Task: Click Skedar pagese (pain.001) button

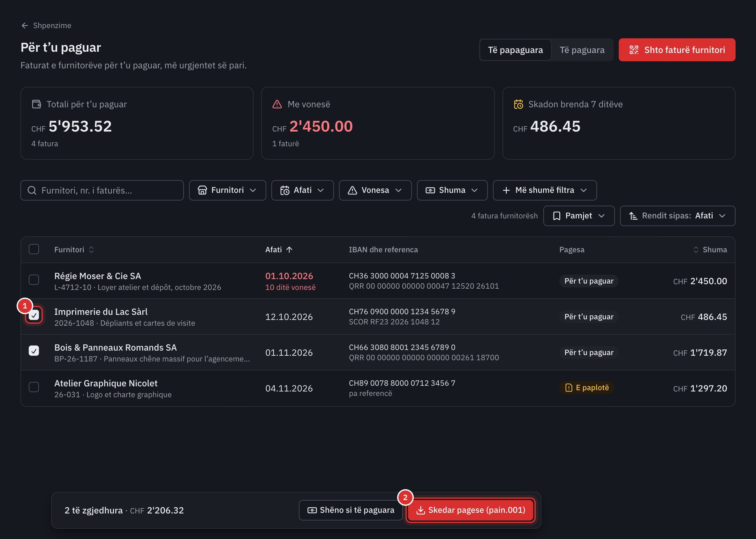Action: (x=470, y=510)
